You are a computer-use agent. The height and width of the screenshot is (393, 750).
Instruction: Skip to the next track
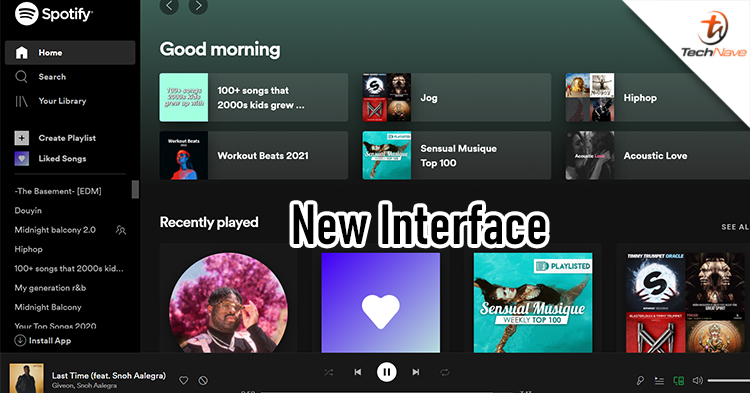point(416,372)
